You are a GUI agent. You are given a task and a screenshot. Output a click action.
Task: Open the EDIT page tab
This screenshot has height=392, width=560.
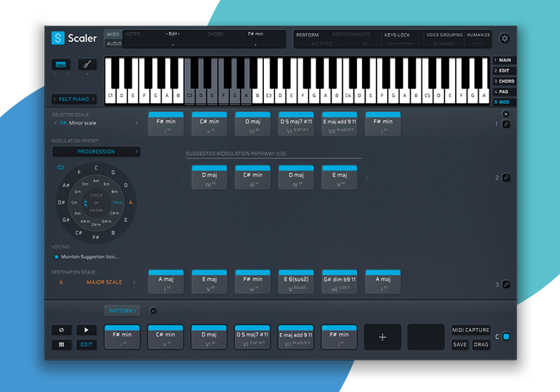coord(504,71)
